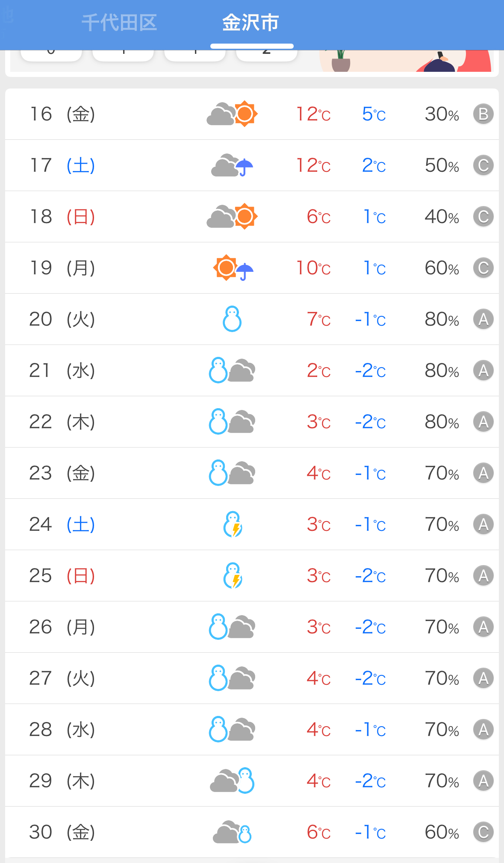Tap the C reliability badge for the 30th
The width and height of the screenshot is (504, 863).
click(x=483, y=832)
